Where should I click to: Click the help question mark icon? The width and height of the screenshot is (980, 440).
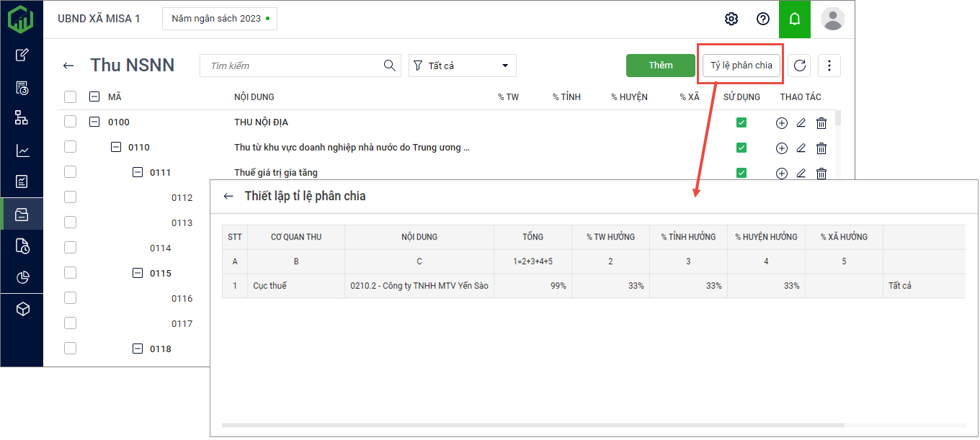coord(763,19)
